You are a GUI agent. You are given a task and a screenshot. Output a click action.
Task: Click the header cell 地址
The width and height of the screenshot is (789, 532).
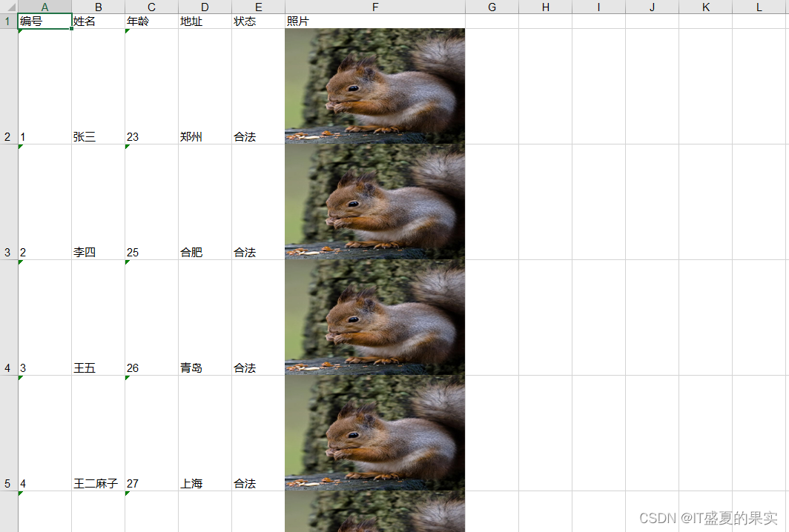coord(205,21)
